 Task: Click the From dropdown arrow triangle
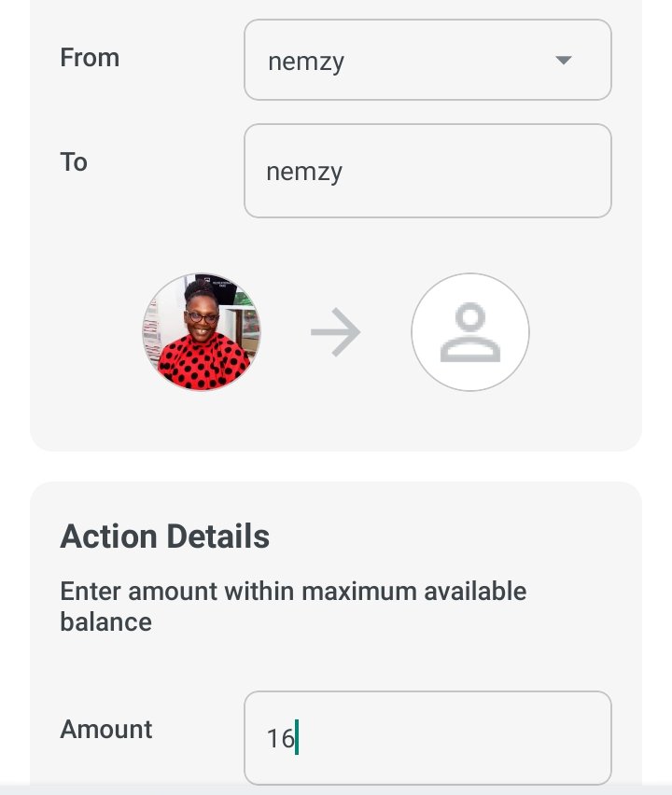(x=564, y=61)
